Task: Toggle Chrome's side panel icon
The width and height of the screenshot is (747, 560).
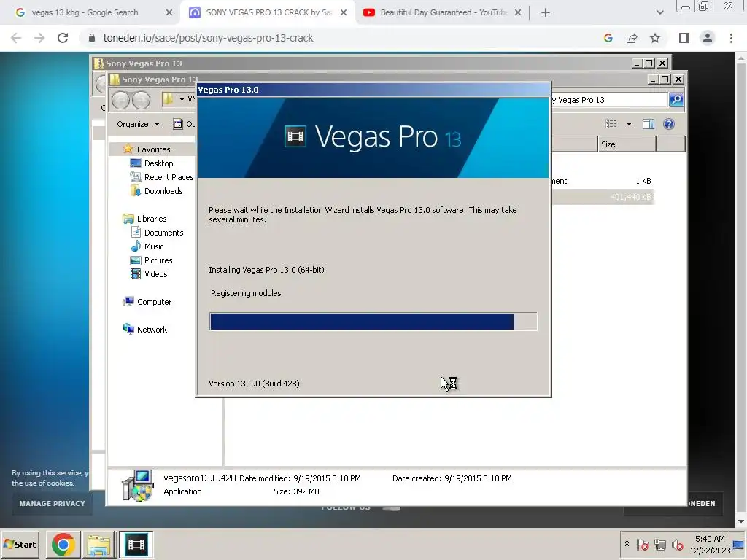Action: (x=684, y=38)
